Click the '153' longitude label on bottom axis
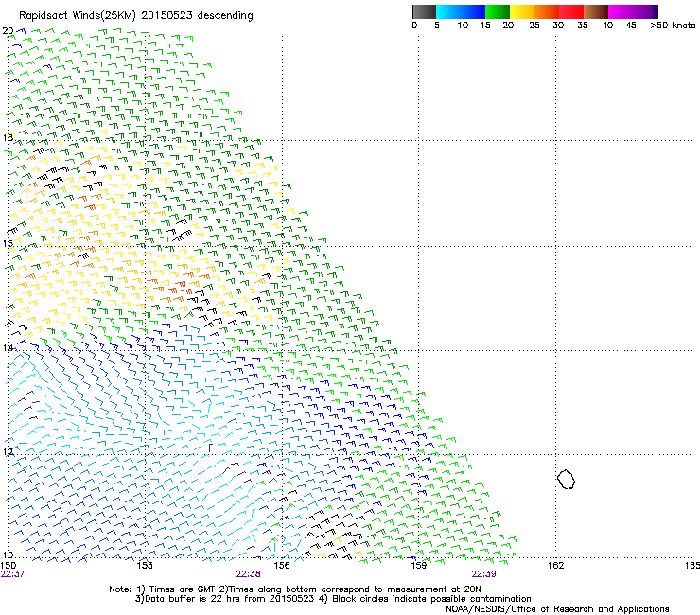 point(145,566)
